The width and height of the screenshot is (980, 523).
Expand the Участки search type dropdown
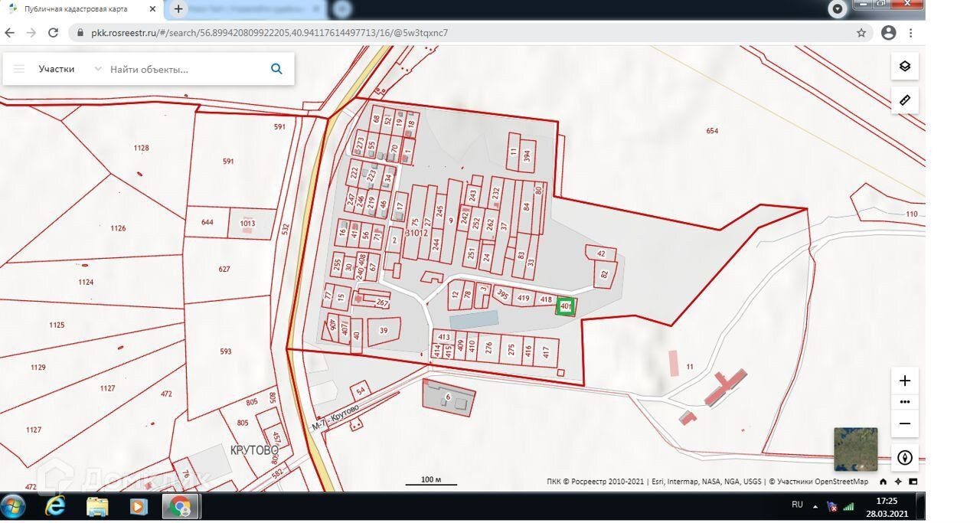tap(97, 69)
